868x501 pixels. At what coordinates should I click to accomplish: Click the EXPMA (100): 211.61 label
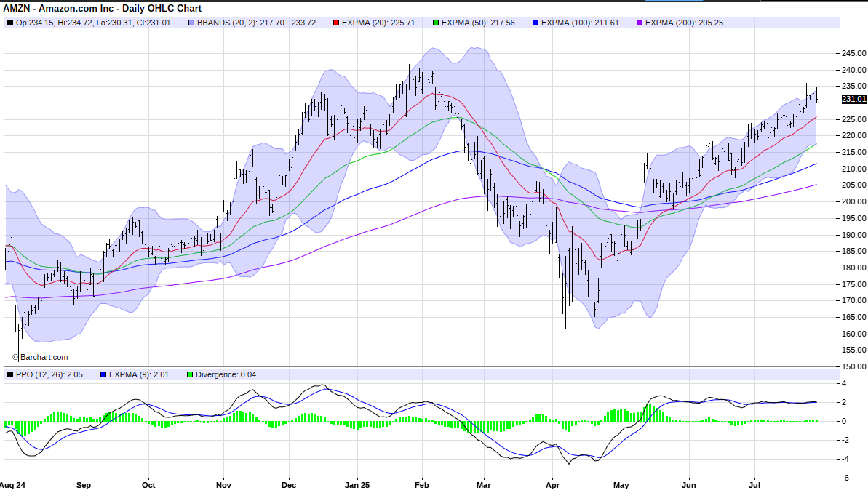[580, 23]
